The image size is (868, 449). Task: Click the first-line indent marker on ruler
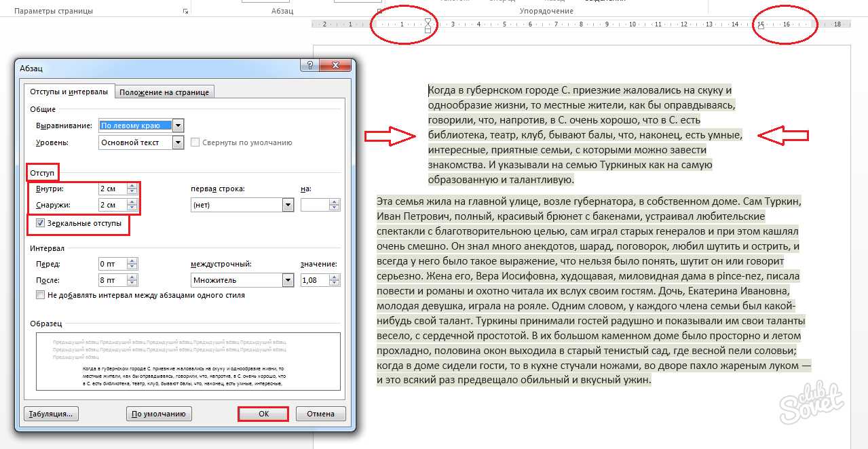click(427, 22)
